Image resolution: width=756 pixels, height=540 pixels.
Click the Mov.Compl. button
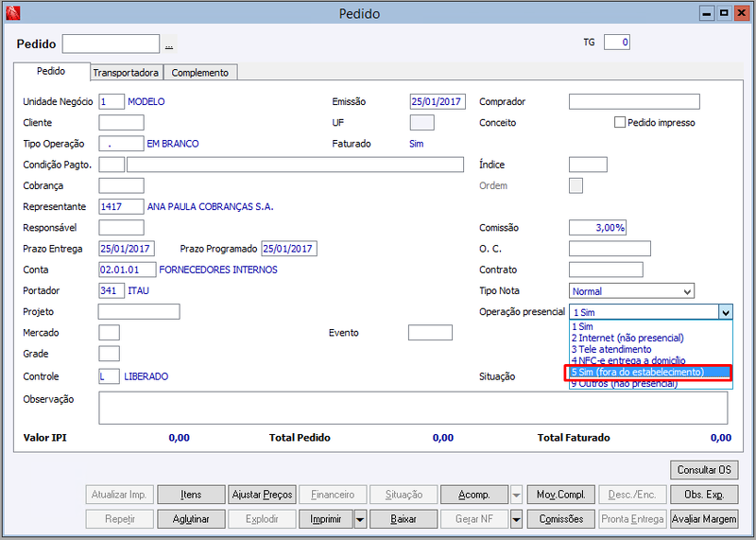click(560, 495)
